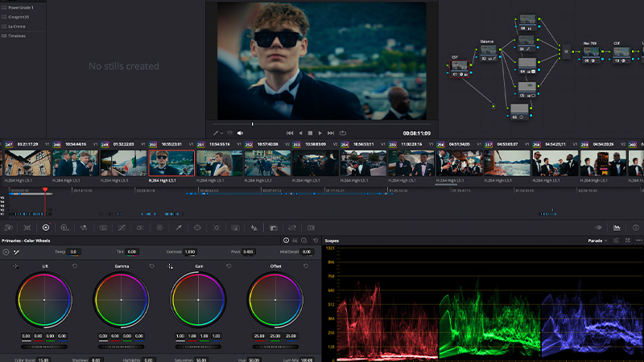
Task: Click the Temp value field
Action: point(73,252)
